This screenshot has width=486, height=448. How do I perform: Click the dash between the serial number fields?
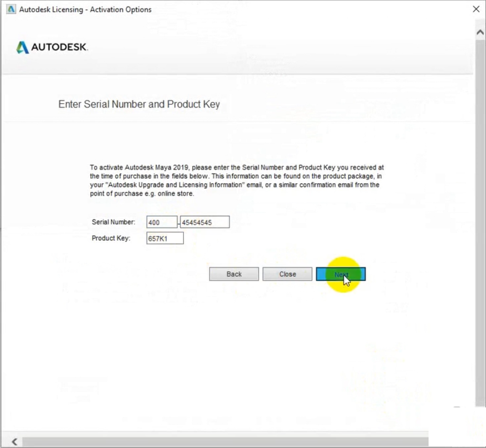coord(179,223)
